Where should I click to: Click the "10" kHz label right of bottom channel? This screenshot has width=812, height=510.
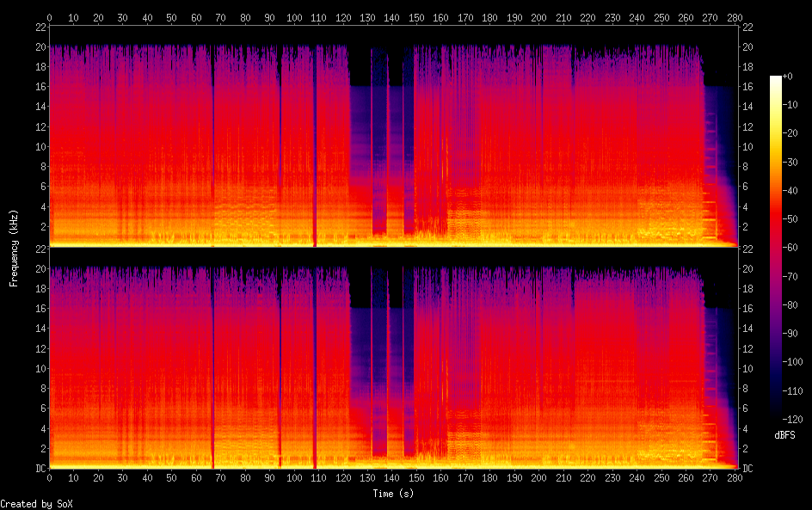pyautogui.click(x=747, y=368)
